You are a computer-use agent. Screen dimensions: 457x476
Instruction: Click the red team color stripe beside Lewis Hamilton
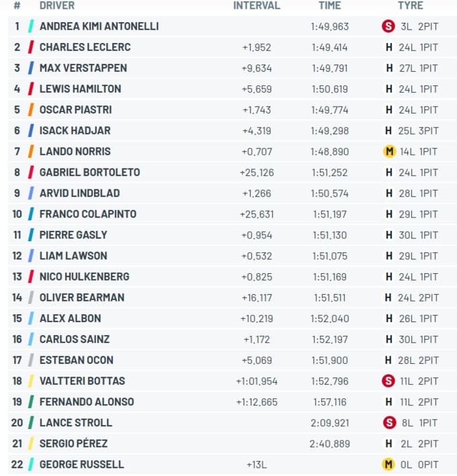click(31, 89)
